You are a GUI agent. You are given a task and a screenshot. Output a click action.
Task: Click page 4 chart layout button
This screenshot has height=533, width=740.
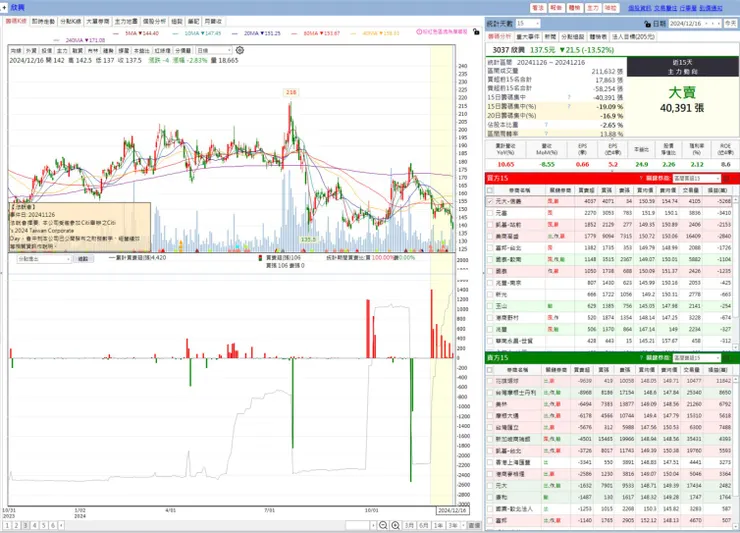[34, 525]
